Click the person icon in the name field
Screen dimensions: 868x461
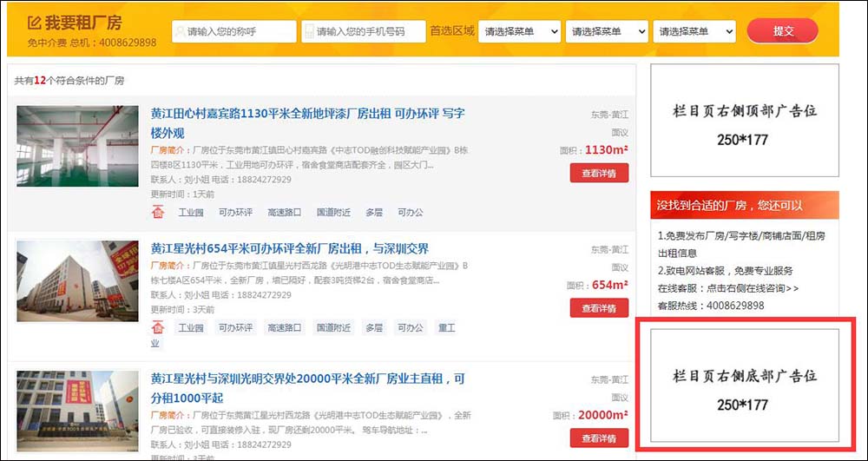pyautogui.click(x=180, y=31)
